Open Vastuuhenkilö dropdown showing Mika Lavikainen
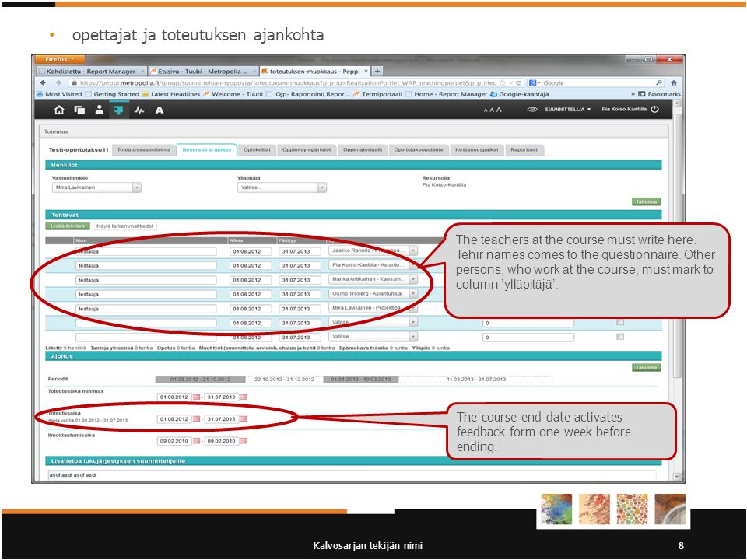The width and height of the screenshot is (747, 560). 96,187
